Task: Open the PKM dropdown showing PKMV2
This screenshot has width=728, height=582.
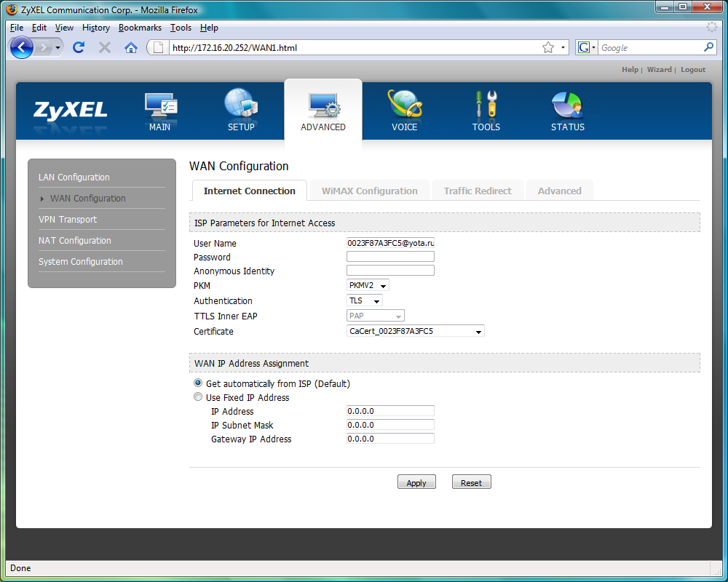Action: 368,285
